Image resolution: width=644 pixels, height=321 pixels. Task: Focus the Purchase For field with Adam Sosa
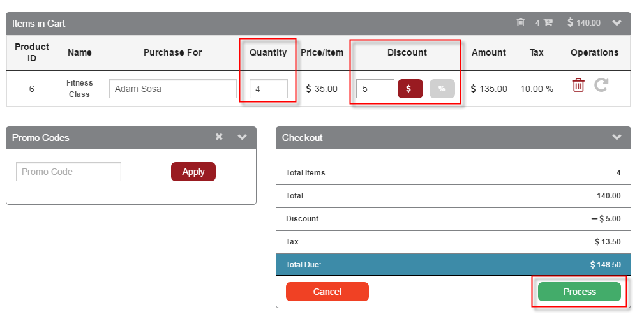pyautogui.click(x=172, y=89)
